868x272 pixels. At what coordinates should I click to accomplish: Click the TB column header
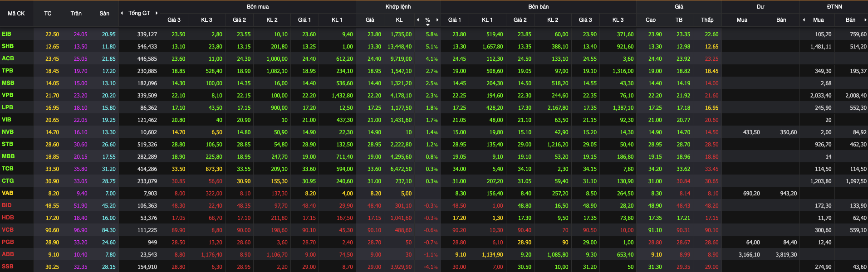pyautogui.click(x=679, y=20)
